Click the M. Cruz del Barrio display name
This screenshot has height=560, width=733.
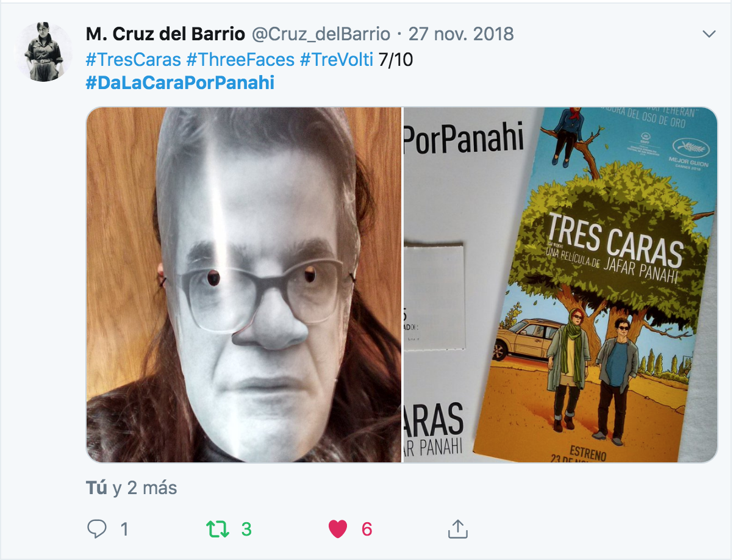coord(166,34)
